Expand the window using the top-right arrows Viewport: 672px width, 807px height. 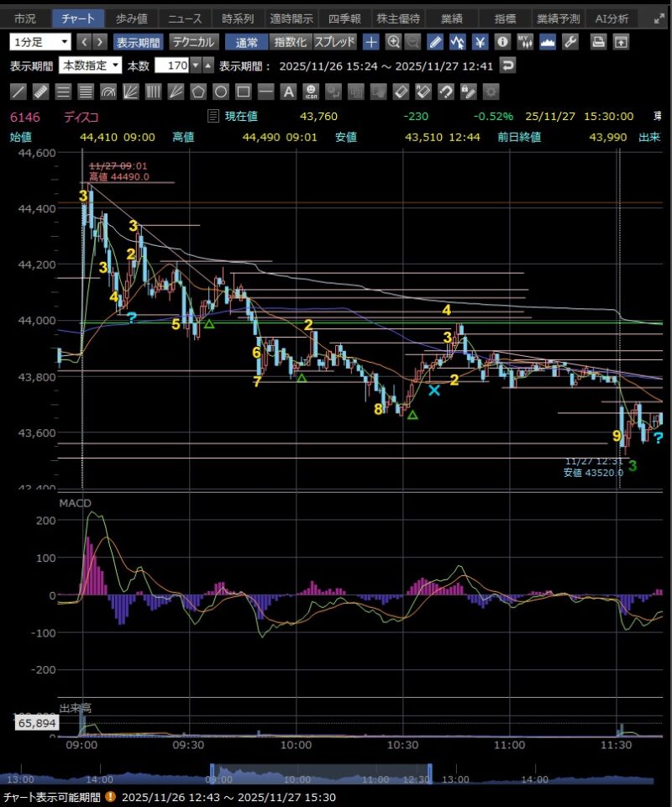(x=659, y=18)
